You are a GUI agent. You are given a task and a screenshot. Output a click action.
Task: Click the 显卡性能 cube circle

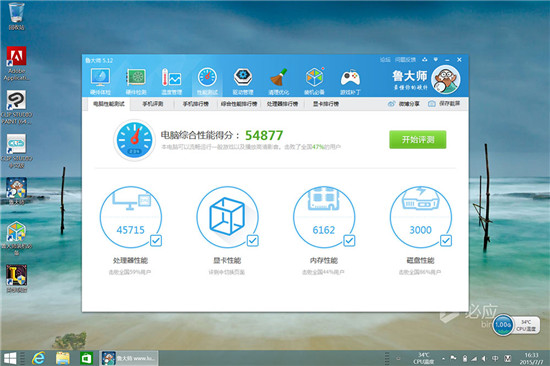click(227, 217)
